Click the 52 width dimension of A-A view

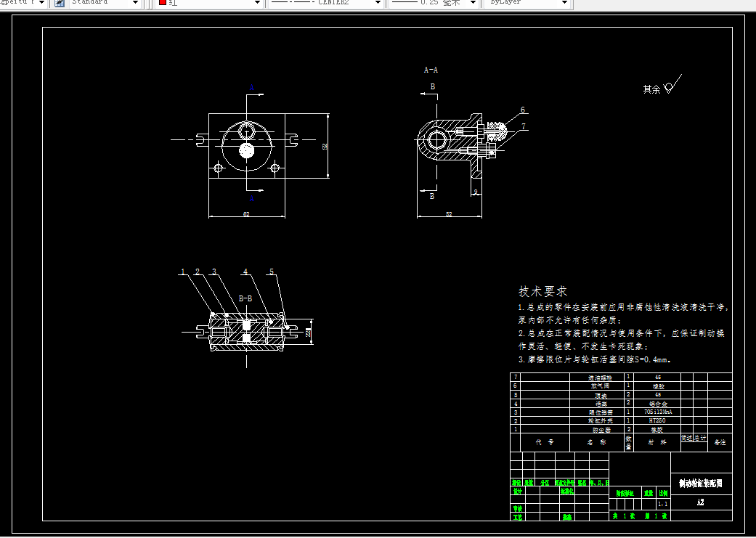[449, 214]
